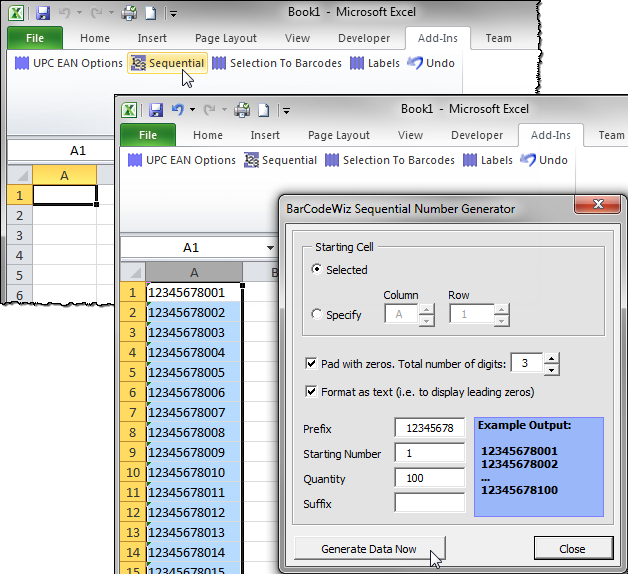Click Print icon in back Excel window
This screenshot has width=628, height=574.
click(x=129, y=13)
